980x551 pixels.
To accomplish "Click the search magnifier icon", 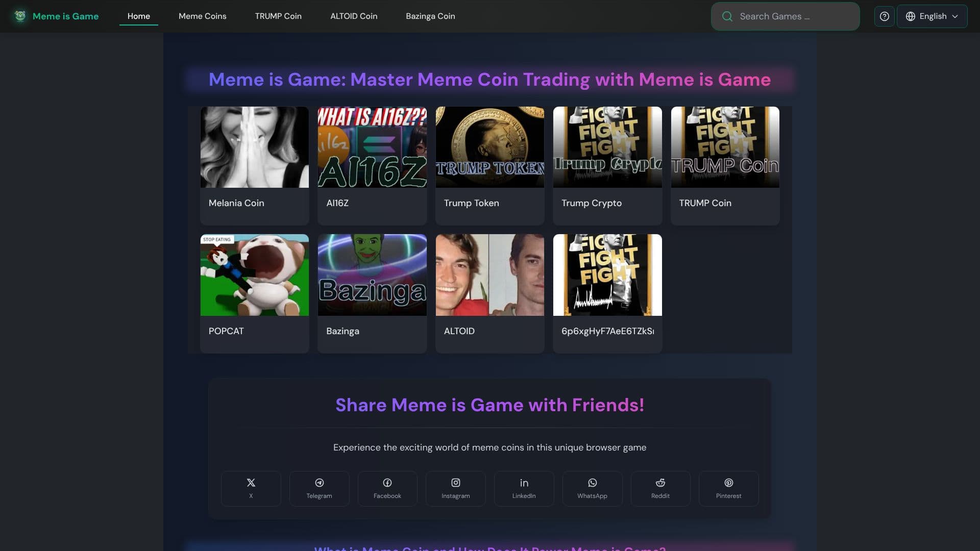I will [x=727, y=16].
